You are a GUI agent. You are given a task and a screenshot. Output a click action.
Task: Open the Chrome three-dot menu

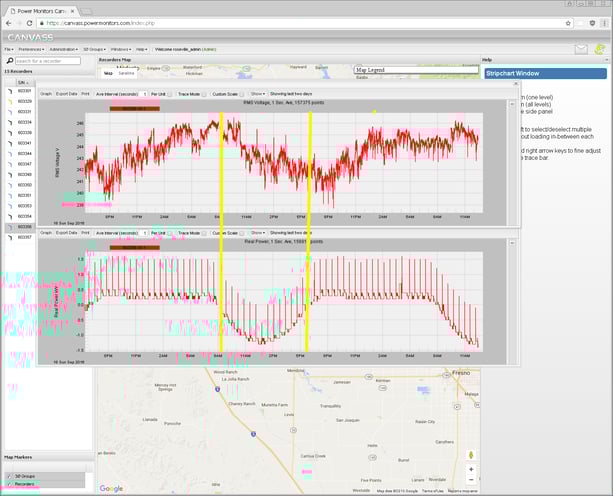(x=604, y=23)
